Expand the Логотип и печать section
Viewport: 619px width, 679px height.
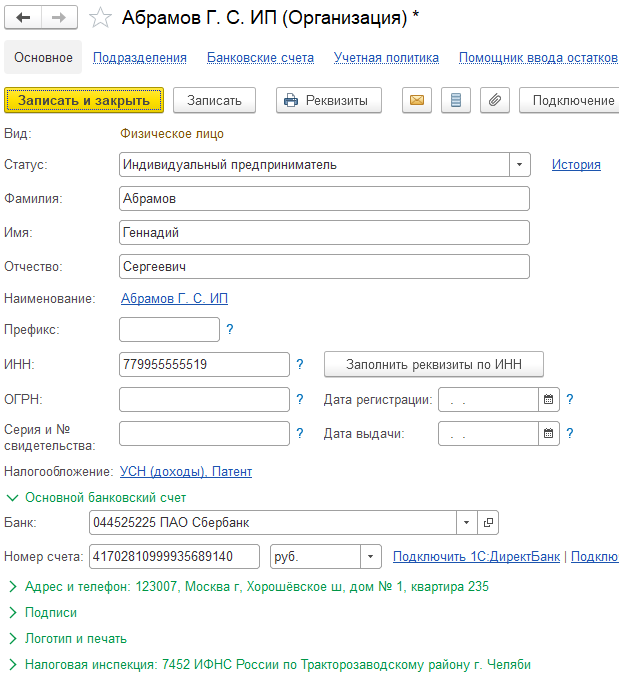coord(13,639)
